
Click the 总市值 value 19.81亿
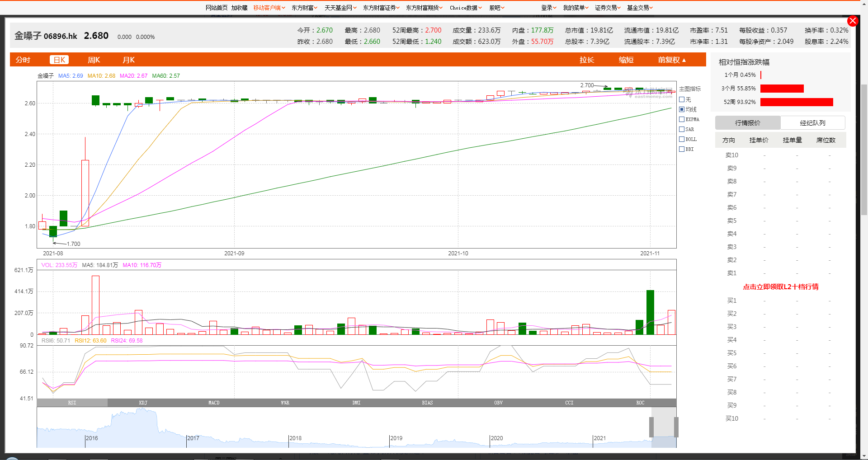click(602, 30)
